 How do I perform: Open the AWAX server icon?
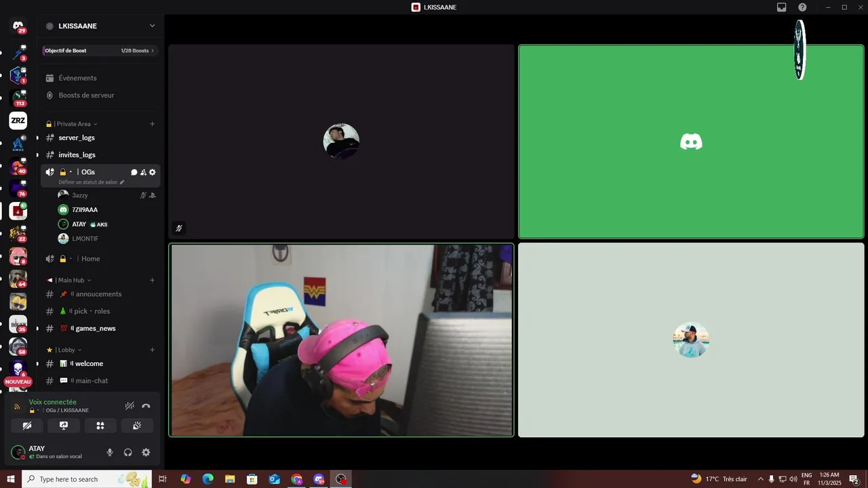pyautogui.click(x=18, y=144)
